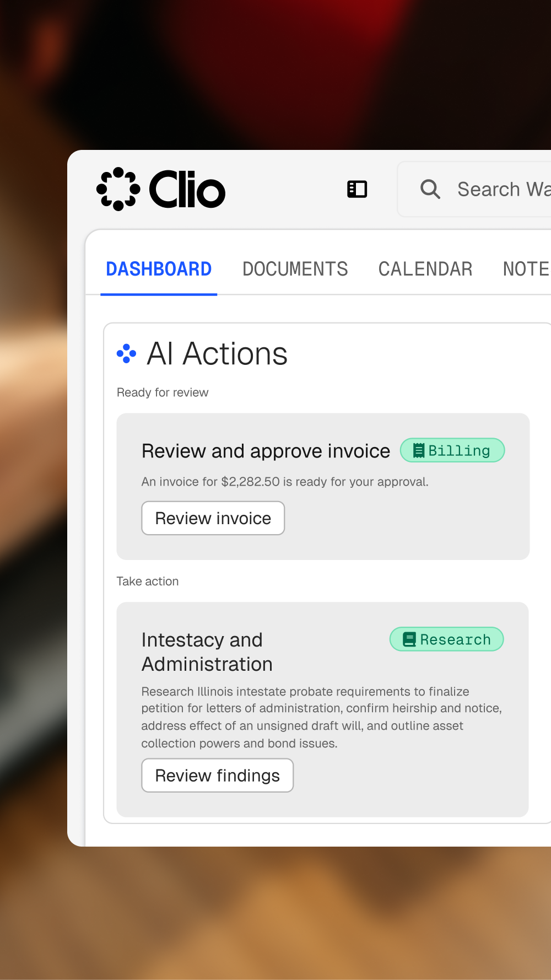
Task: Click the Billing tag badge
Action: [452, 450]
